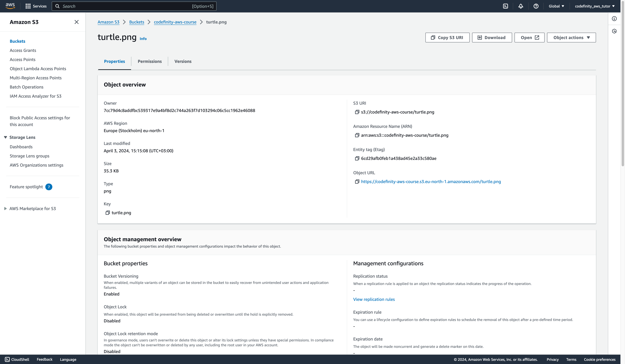Click the Copy S3 URI button
The height and width of the screenshot is (364, 625).
(x=447, y=37)
